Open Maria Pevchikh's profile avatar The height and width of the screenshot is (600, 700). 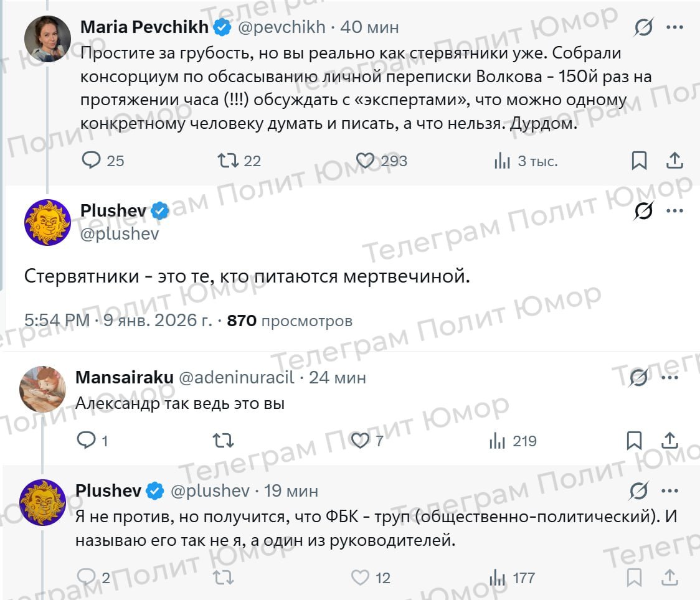coord(47,39)
